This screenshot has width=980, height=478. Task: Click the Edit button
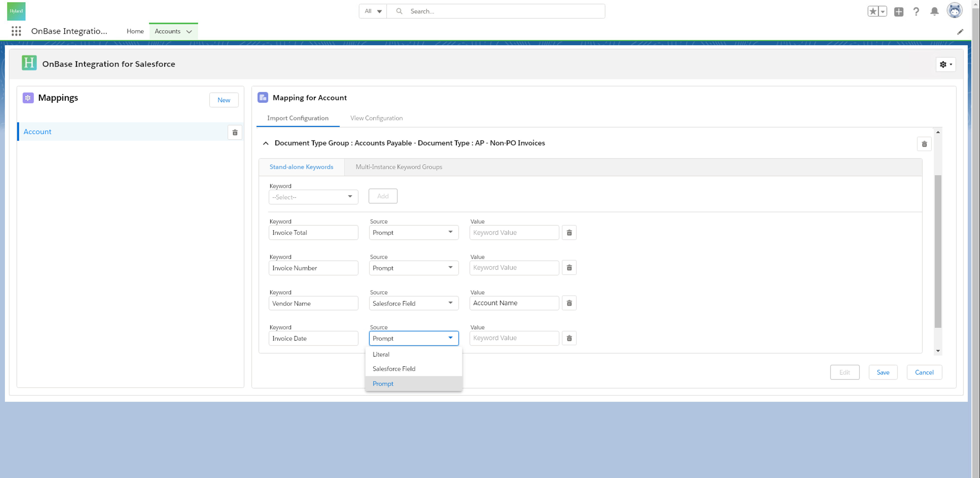(x=845, y=372)
